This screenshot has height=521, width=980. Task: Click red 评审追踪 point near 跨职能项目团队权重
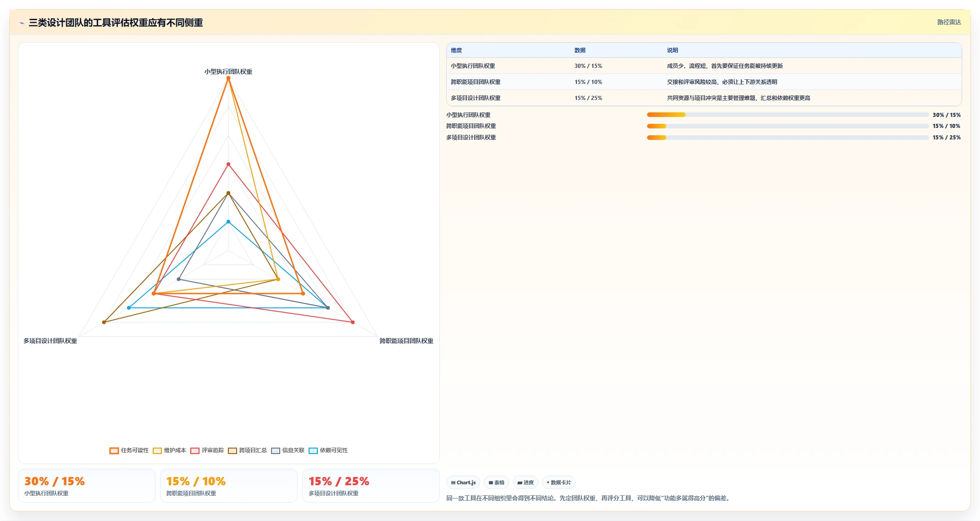coord(353,322)
